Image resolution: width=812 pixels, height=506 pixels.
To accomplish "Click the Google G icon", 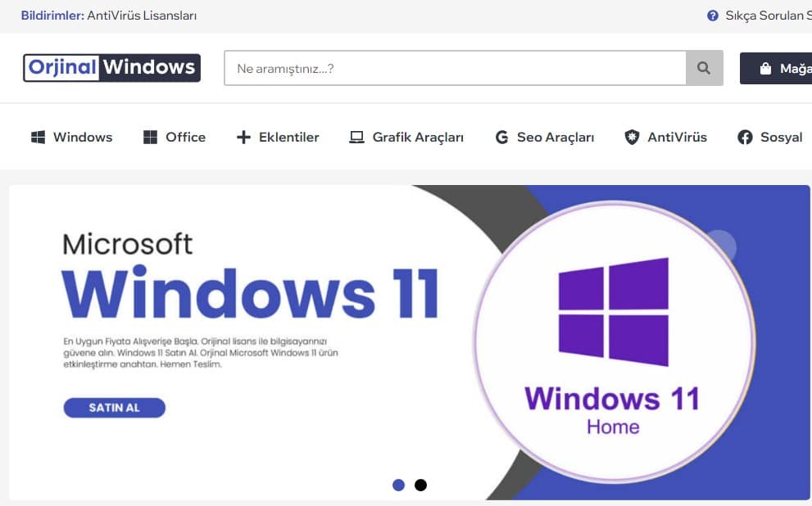I will click(x=501, y=137).
